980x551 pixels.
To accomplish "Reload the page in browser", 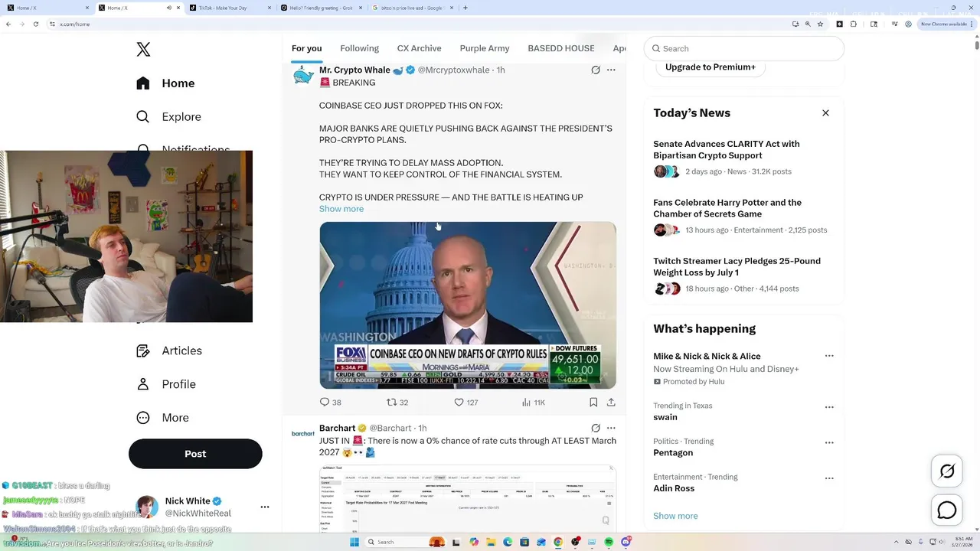I will (36, 24).
